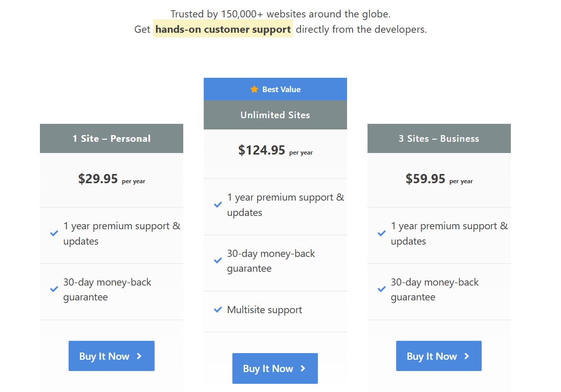Click Buy It Now for the Unlimited Sites plan
The width and height of the screenshot is (561, 392).
coord(275,368)
